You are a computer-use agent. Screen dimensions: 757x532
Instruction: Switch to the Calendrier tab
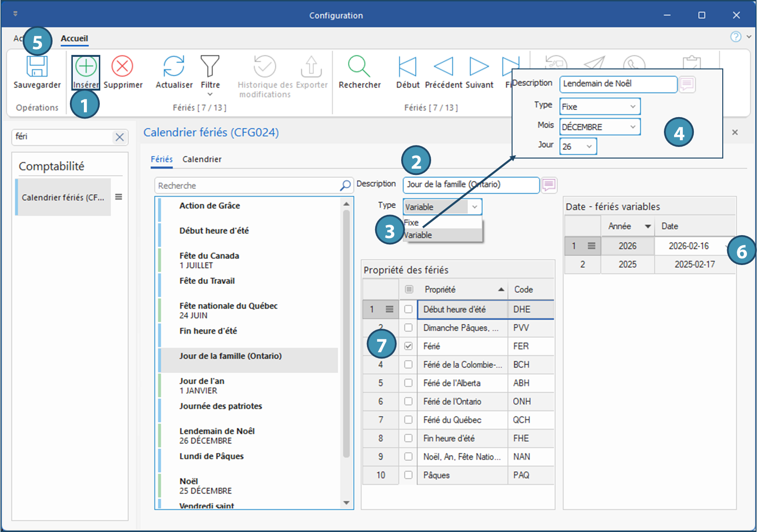[202, 159]
